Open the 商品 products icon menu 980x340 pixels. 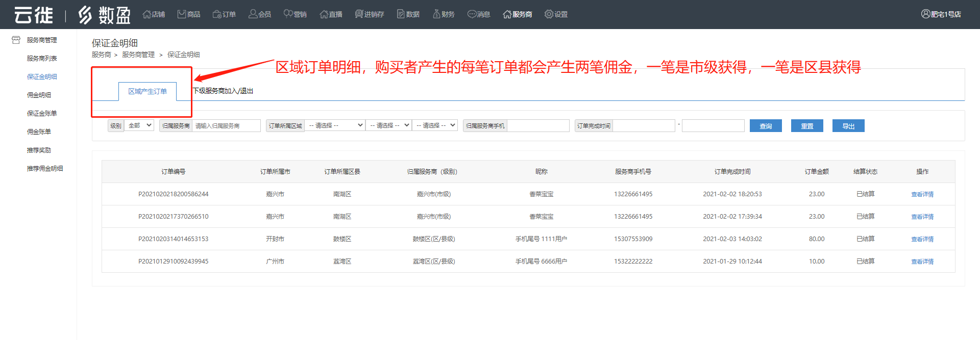(x=182, y=14)
